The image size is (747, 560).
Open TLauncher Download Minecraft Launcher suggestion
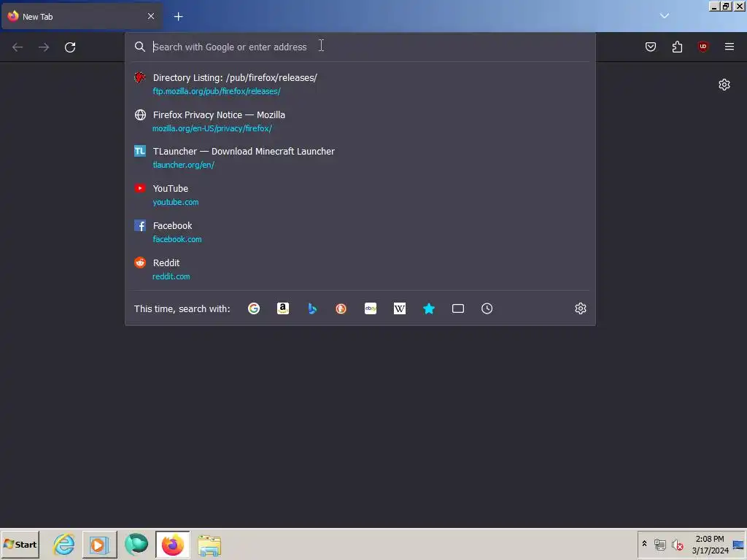click(360, 157)
